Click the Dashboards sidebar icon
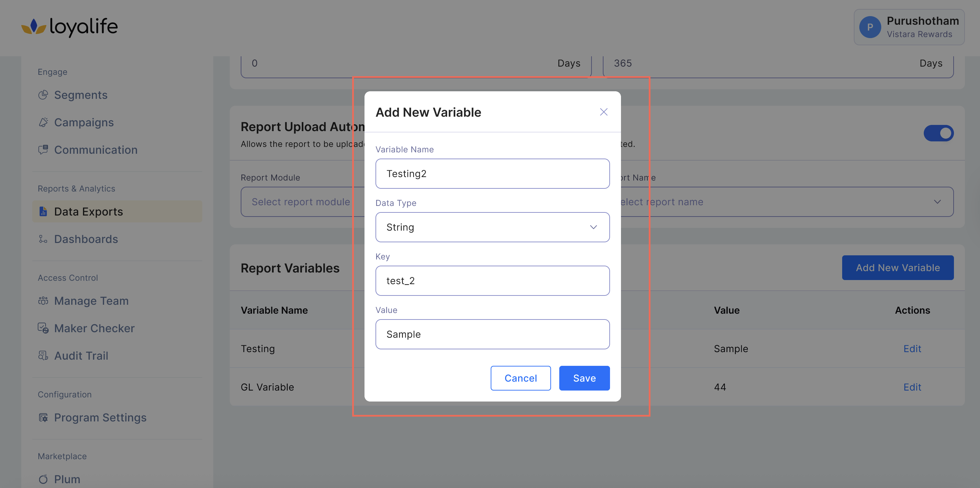Image resolution: width=980 pixels, height=488 pixels. tap(43, 239)
